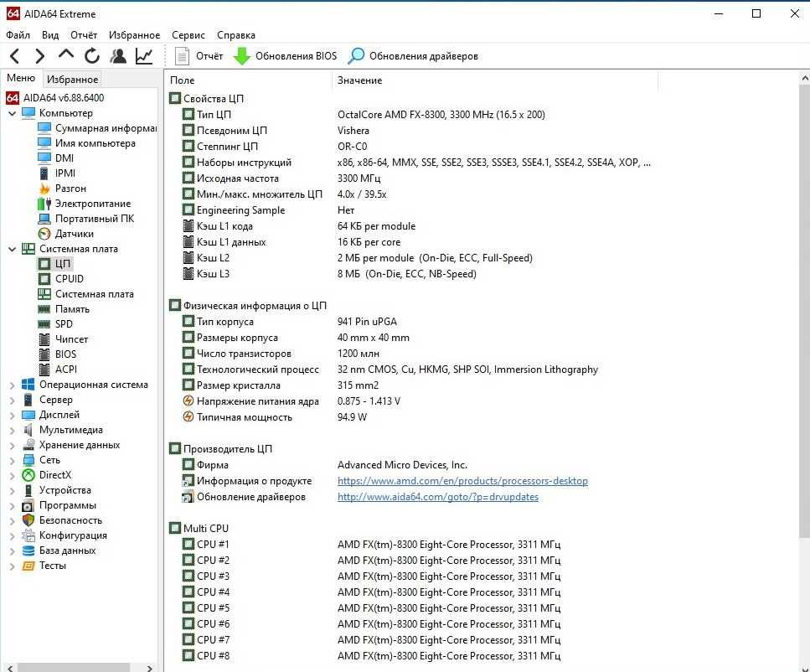The width and height of the screenshot is (810, 672).
Task: Go back with the left arrow icon
Action: coord(15,56)
